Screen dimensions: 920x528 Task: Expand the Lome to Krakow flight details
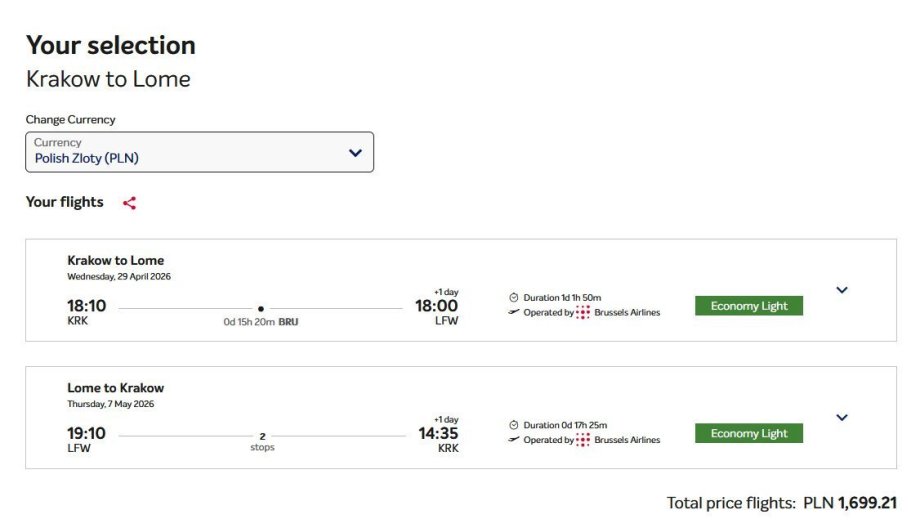[841, 417]
